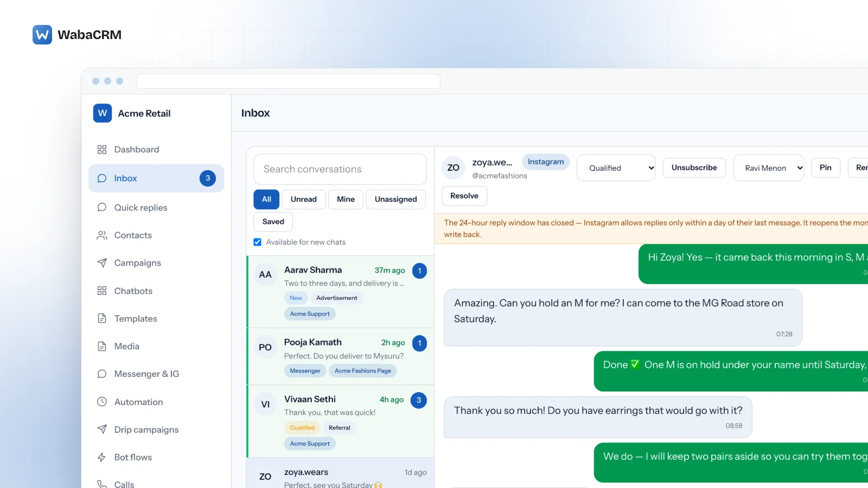Open Contacts in the sidebar

[x=156, y=235]
